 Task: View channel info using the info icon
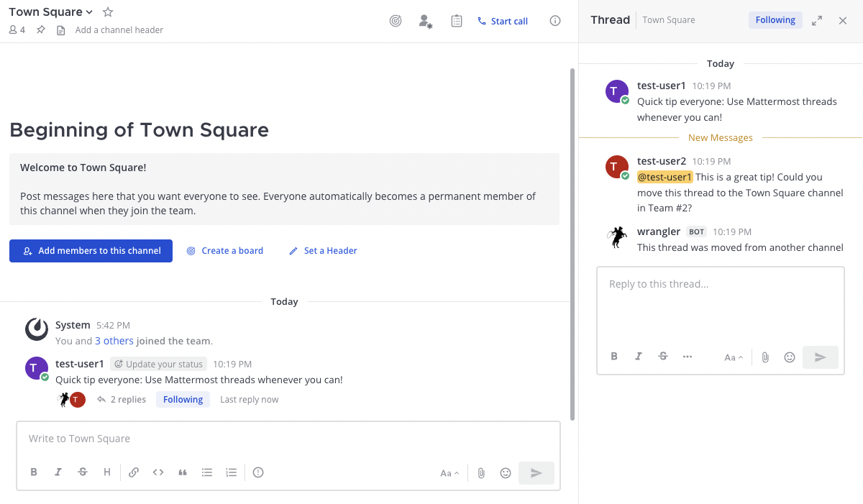(555, 21)
